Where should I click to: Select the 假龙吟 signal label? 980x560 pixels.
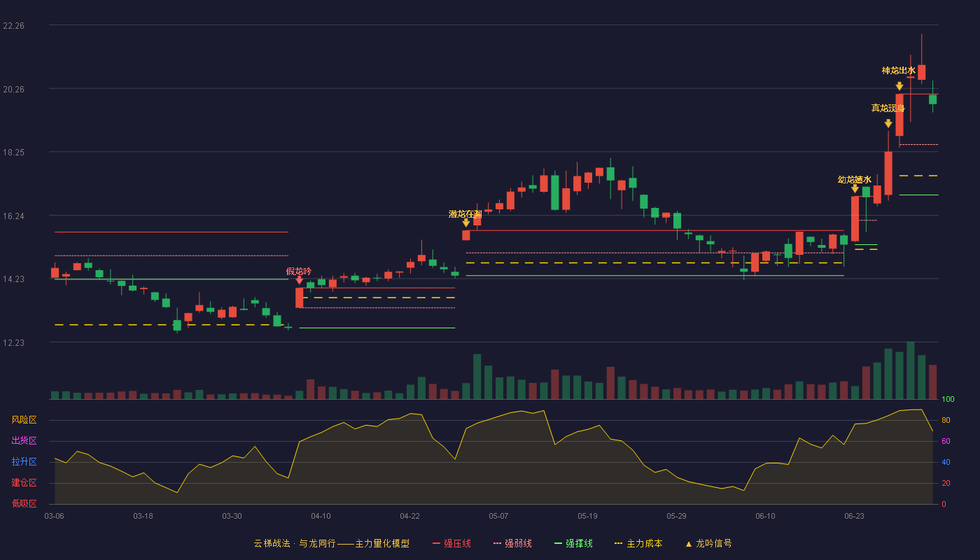[x=299, y=271]
